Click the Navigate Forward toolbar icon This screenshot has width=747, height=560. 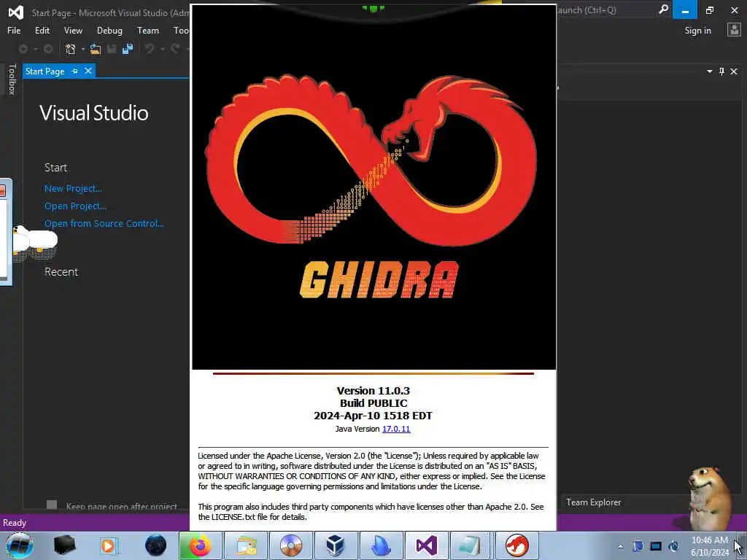tap(47, 49)
